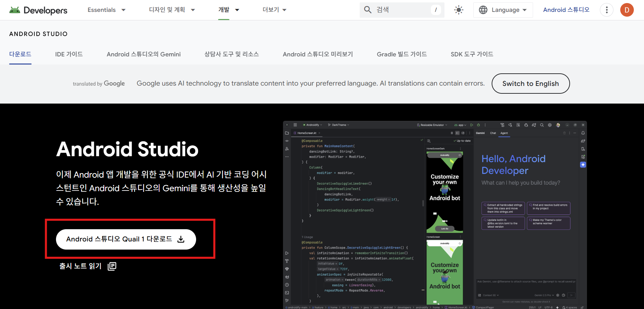Click the Switch to English button
The image size is (644, 309).
click(531, 84)
